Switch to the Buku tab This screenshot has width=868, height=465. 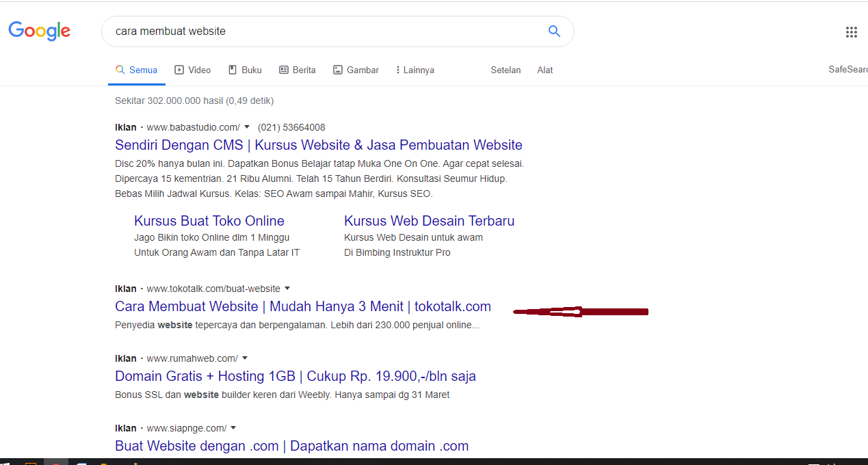click(245, 70)
